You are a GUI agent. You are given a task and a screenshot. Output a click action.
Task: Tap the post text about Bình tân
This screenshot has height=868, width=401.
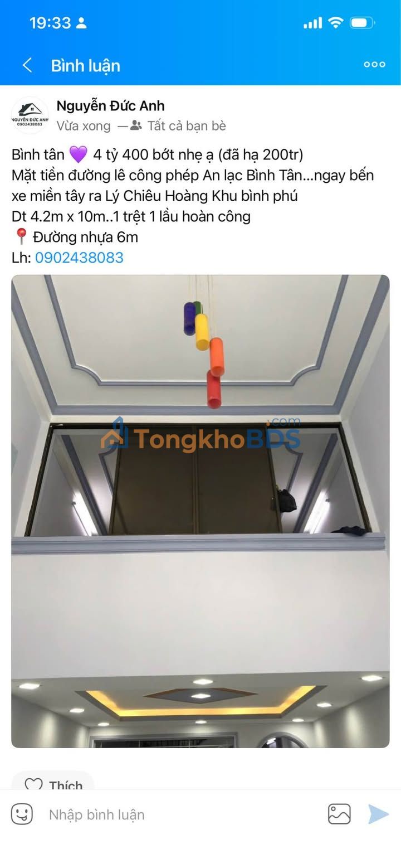click(193, 206)
